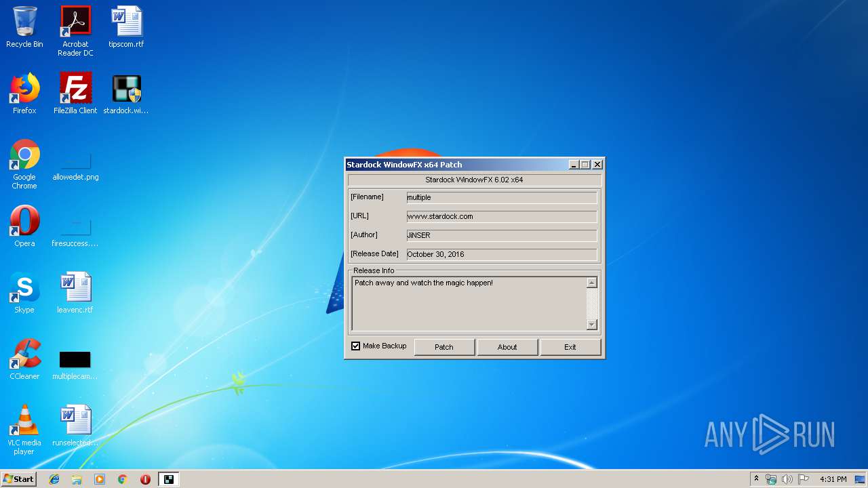The height and width of the screenshot is (488, 868).
Task: Launch Firefox from the desktop
Action: pos(24,94)
